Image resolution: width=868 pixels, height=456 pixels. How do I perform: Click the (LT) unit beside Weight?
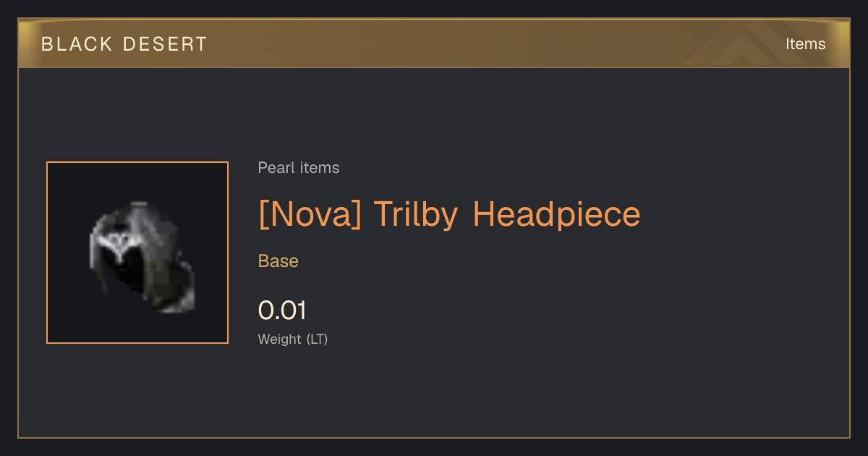(317, 339)
